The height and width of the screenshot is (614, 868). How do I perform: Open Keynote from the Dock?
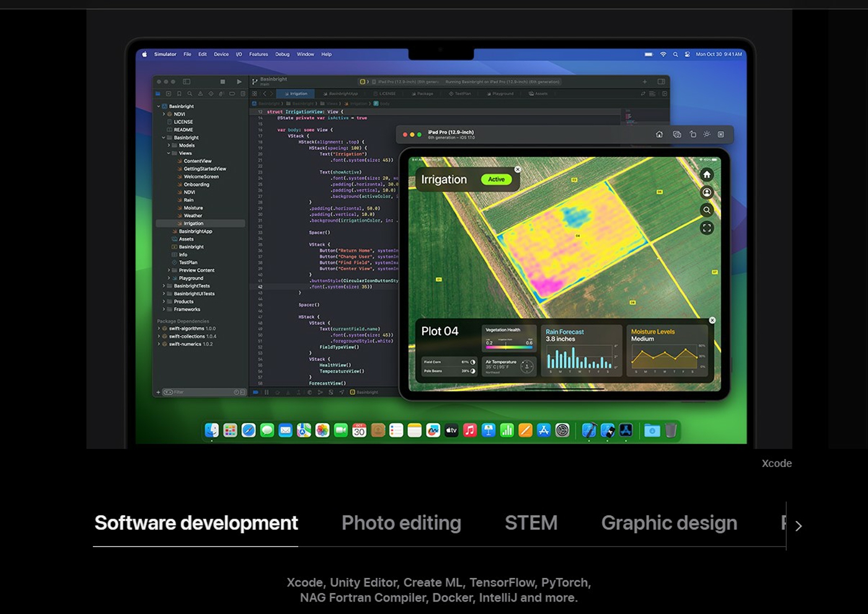tap(489, 430)
